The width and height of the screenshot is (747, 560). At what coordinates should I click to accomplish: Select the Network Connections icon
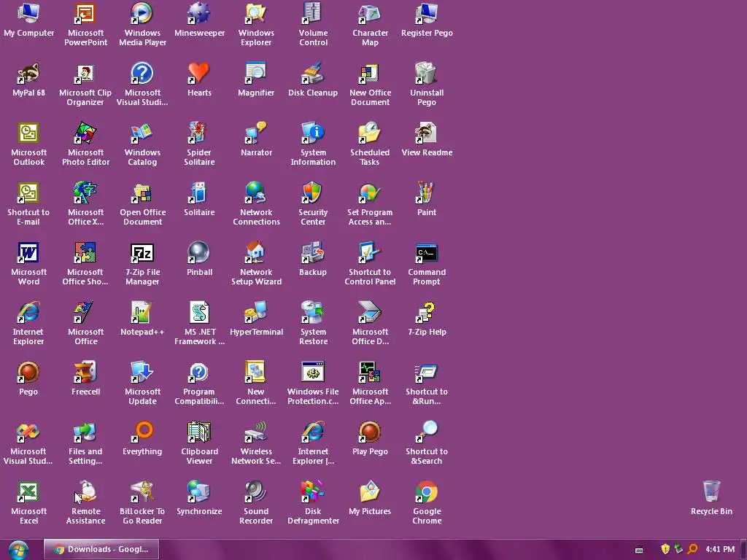coord(256,193)
